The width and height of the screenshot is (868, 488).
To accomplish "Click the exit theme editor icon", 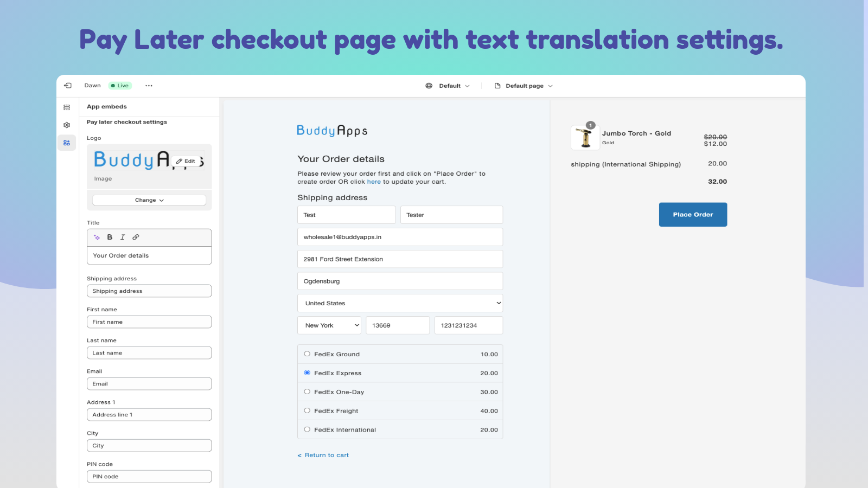I will [67, 85].
